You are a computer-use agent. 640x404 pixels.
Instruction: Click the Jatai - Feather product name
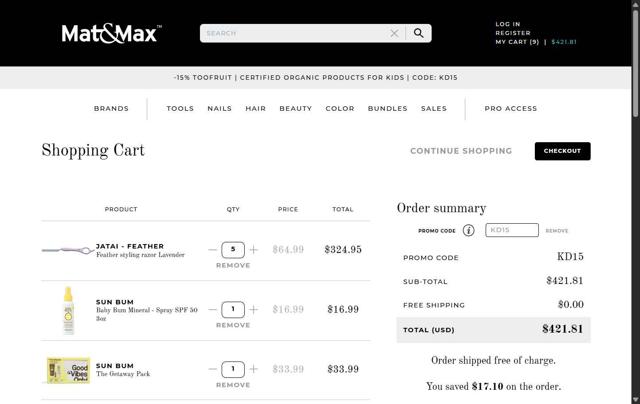(x=130, y=246)
